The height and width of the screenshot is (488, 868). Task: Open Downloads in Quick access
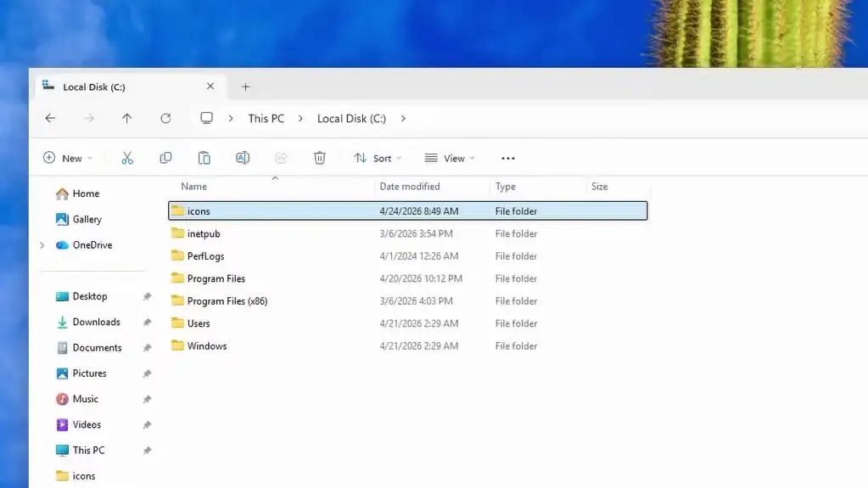click(88, 322)
